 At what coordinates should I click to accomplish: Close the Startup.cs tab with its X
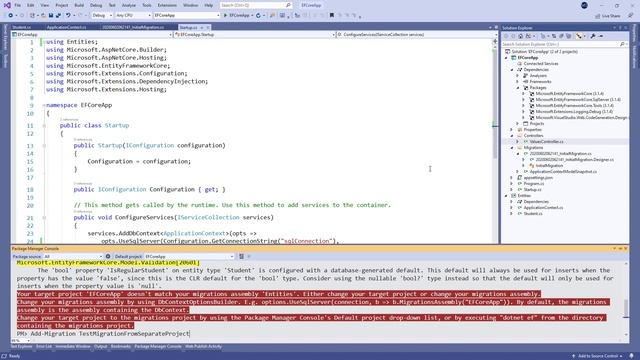pyautogui.click(x=208, y=27)
